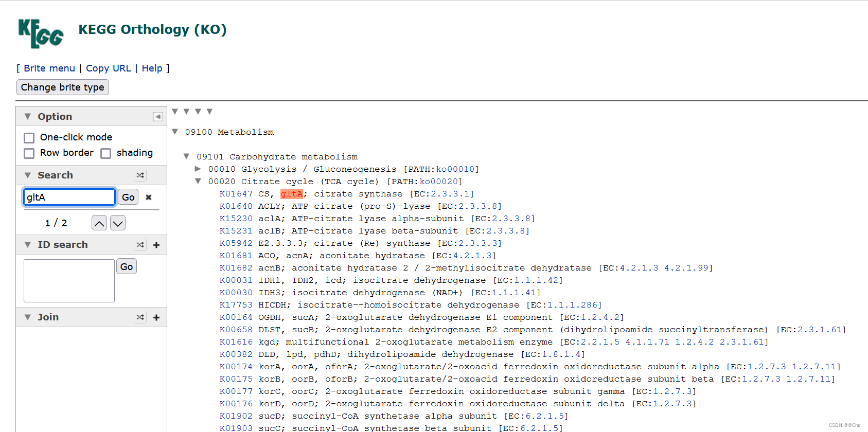Open the K00658 DLST entry

point(236,330)
